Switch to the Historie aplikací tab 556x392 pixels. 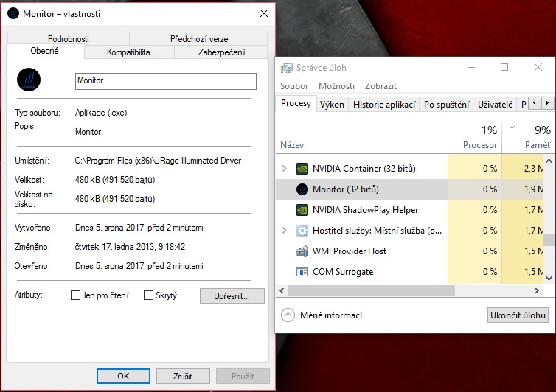point(384,105)
